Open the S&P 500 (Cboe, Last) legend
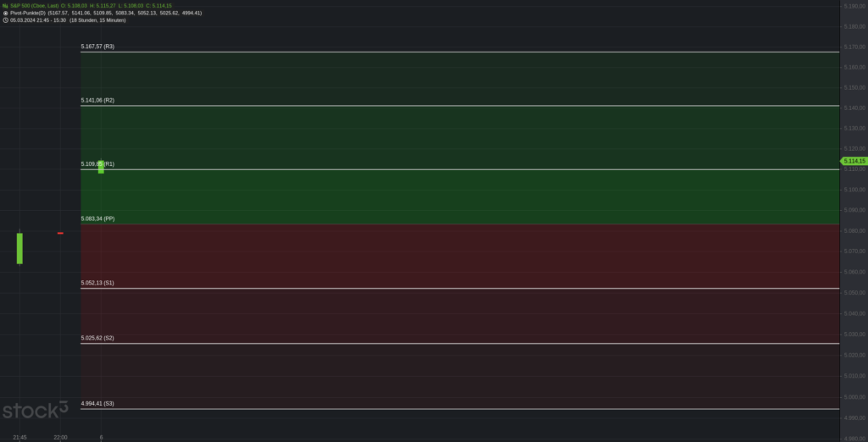868x442 pixels. 34,6
